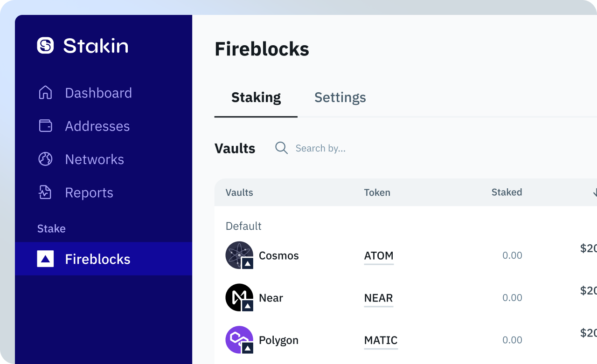Click the Vaults section heading
Image resolution: width=597 pixels, height=364 pixels.
tap(235, 149)
